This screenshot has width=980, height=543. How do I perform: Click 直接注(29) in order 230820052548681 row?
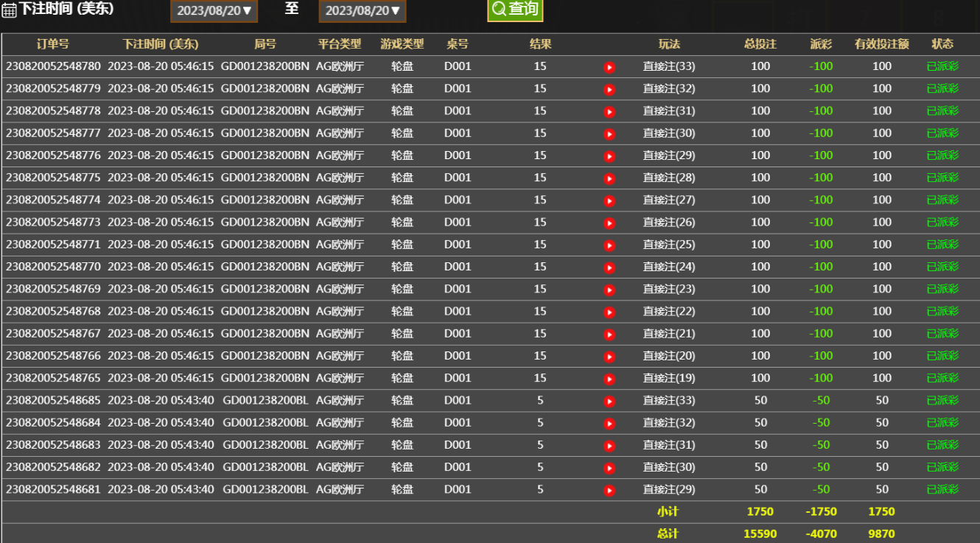[669, 489]
